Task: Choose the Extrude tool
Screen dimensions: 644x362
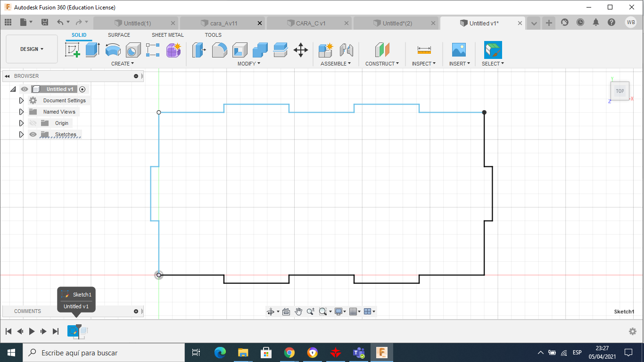Action: tap(92, 49)
